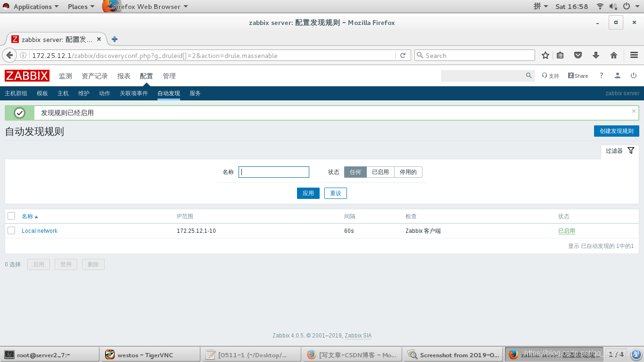Screen dimensions: 644x362
Task: Open the Firefox Web Browser app menu
Action: point(145,7)
